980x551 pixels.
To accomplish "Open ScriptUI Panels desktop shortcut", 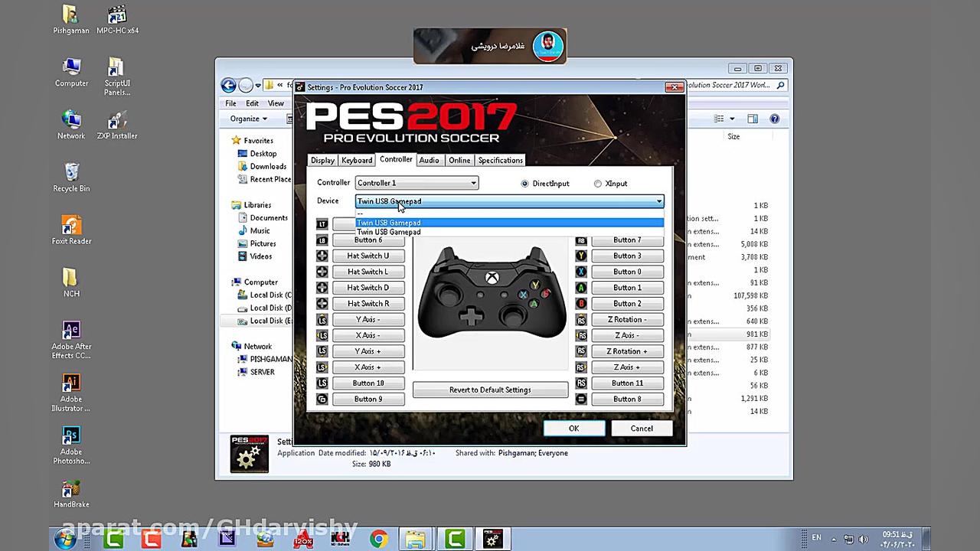I will click(117, 77).
